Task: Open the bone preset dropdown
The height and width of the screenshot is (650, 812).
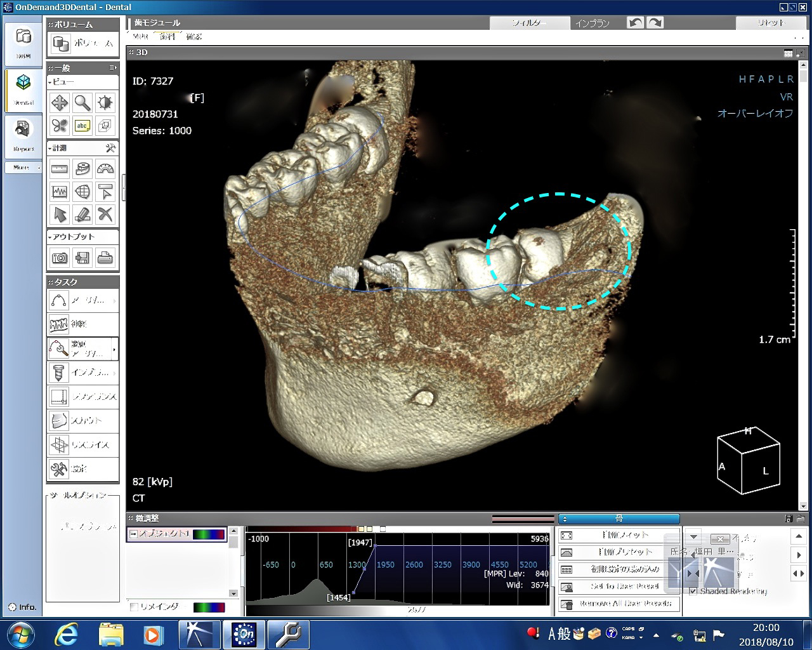Action: (x=619, y=519)
